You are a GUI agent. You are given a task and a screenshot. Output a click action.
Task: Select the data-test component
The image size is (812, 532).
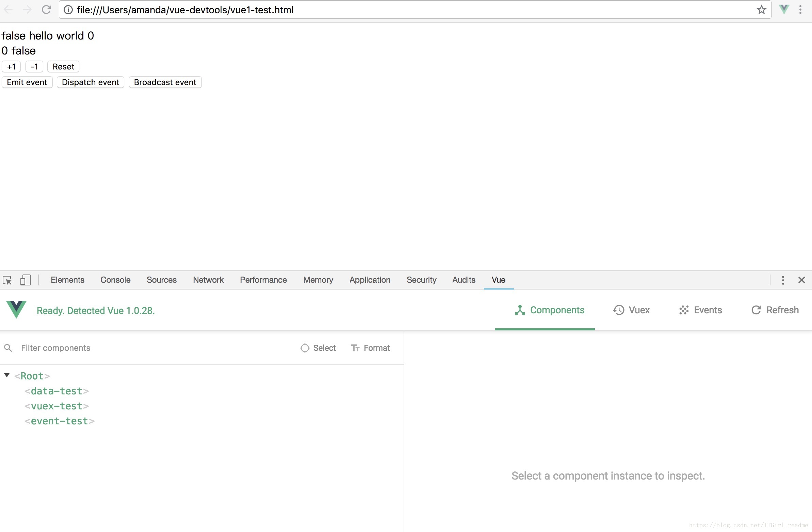point(56,391)
